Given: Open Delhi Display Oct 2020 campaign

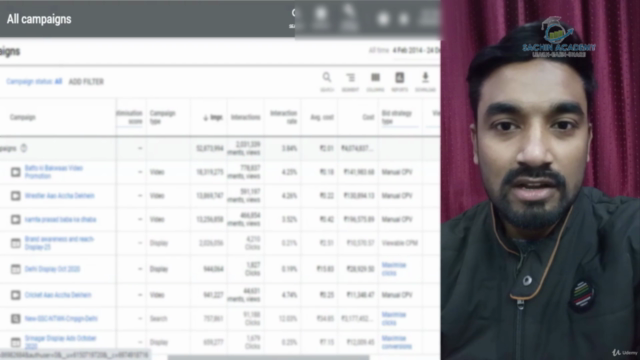Looking at the screenshot, I should pos(52,269).
